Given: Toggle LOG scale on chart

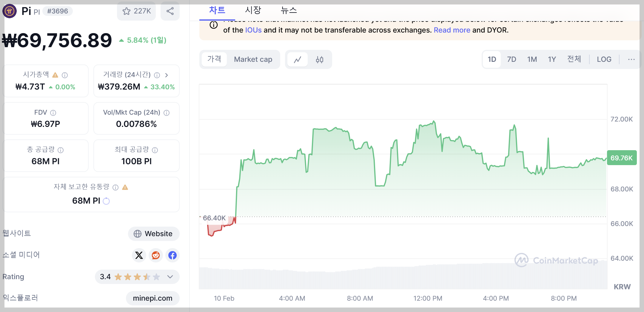Looking at the screenshot, I should (x=604, y=59).
